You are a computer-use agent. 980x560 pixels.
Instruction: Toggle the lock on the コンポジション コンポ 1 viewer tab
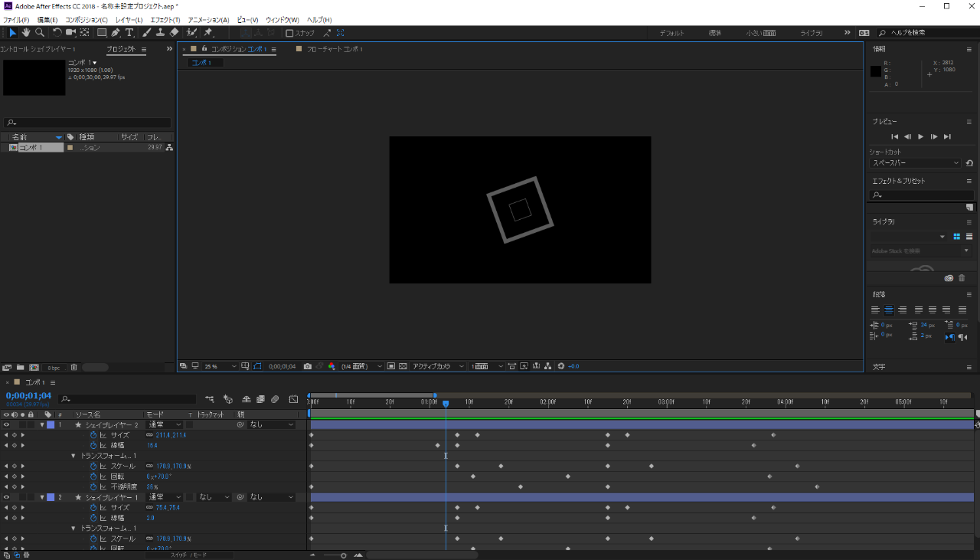(204, 48)
